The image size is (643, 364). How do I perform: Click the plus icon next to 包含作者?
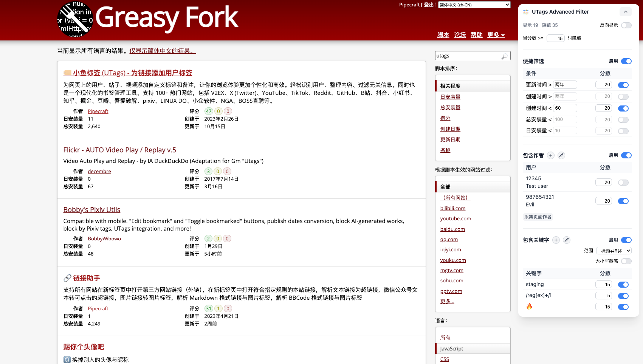(551, 155)
